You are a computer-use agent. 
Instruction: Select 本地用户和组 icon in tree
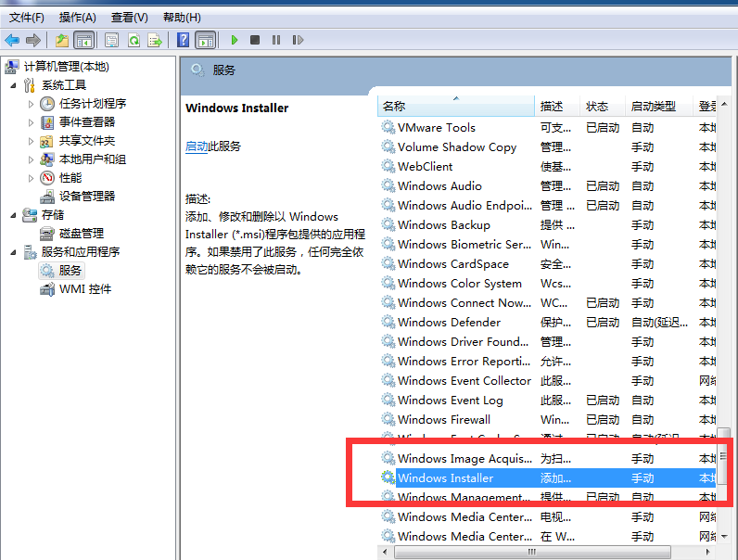(47, 159)
